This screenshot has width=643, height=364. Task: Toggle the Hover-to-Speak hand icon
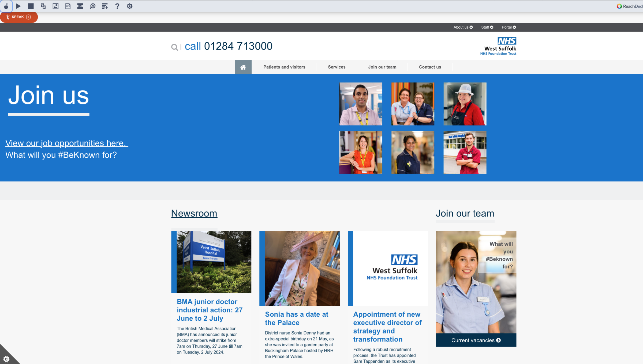coord(6,6)
